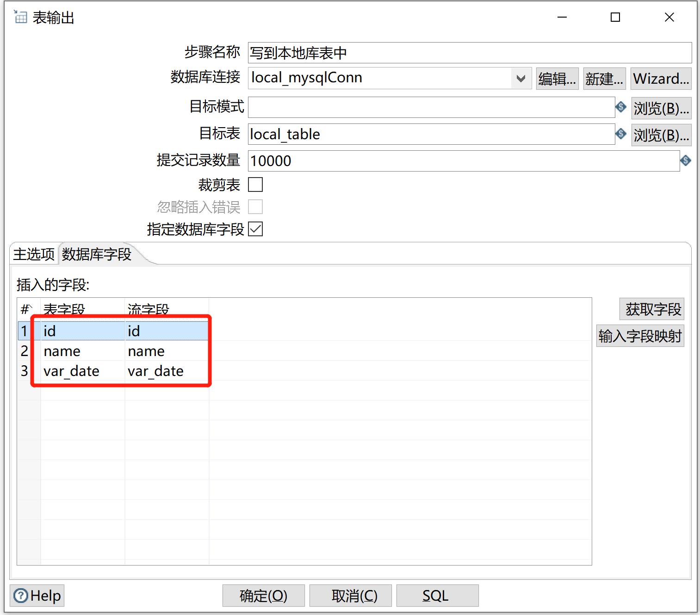Viewport: 700px width, 615px height.
Task: Click the 新建... connection button
Action: tap(604, 79)
